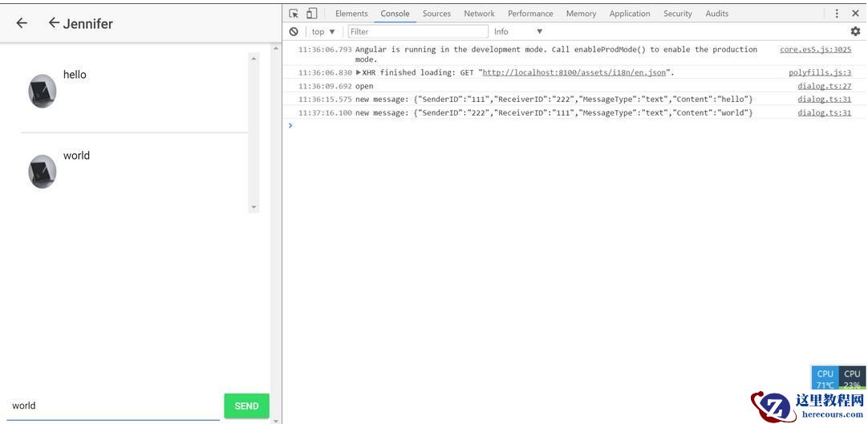Click the Jennifer title in the header

(x=88, y=23)
